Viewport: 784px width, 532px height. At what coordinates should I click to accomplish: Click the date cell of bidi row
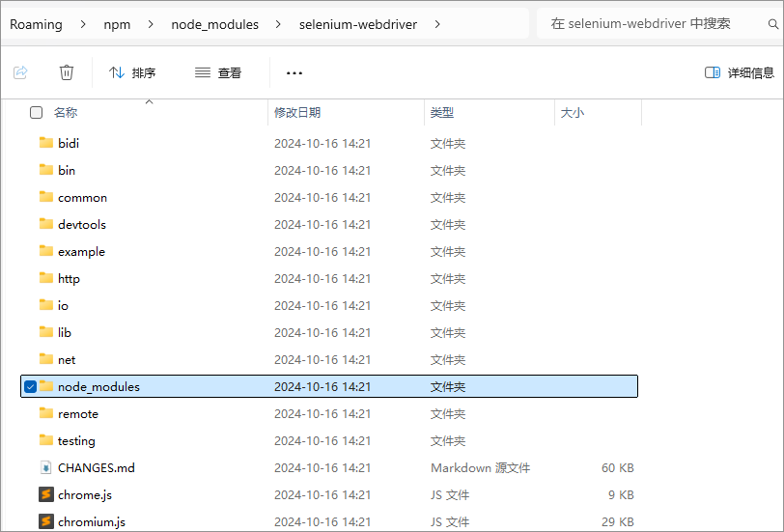(322, 144)
